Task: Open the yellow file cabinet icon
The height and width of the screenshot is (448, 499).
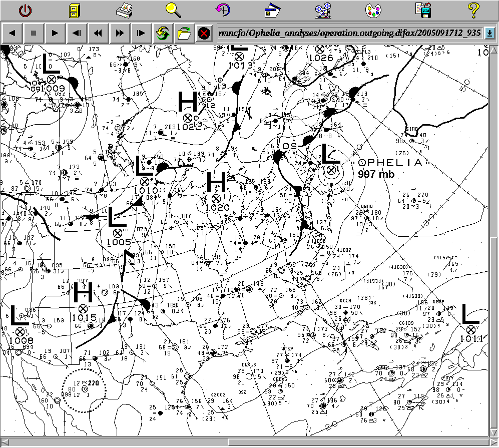Action: pyautogui.click(x=74, y=10)
